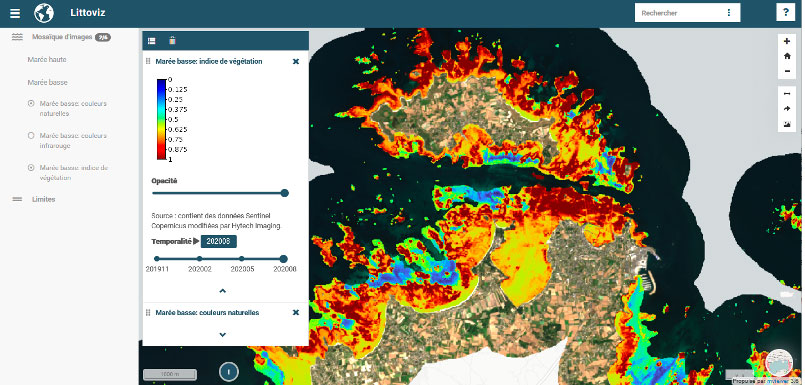Select 201911 on the time slider

coord(157,259)
